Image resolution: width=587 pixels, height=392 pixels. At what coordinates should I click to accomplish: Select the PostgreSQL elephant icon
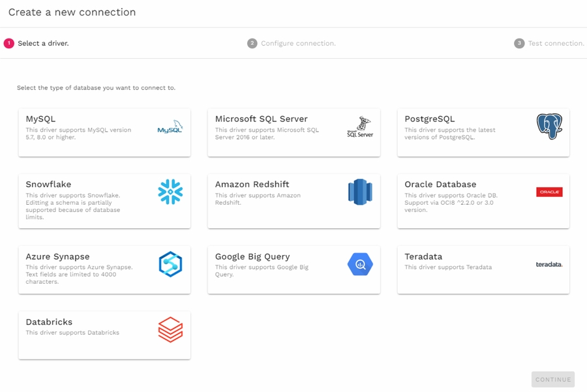tap(549, 127)
